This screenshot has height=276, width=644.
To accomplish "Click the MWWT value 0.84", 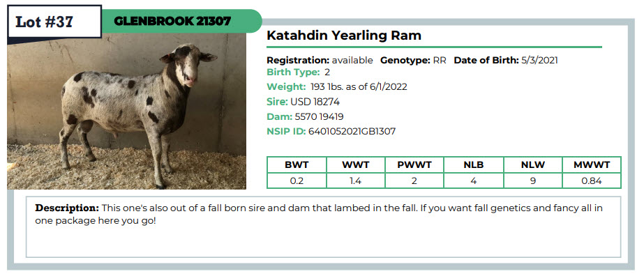I will tap(592, 181).
